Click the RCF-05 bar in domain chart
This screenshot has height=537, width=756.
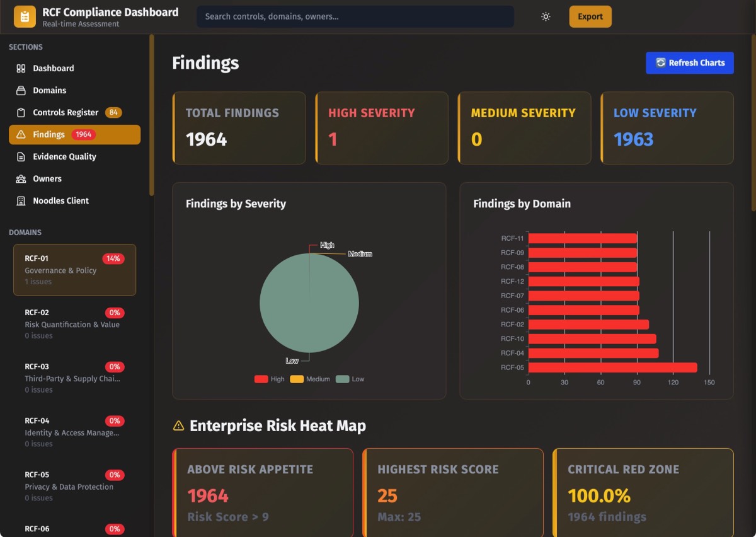click(612, 367)
